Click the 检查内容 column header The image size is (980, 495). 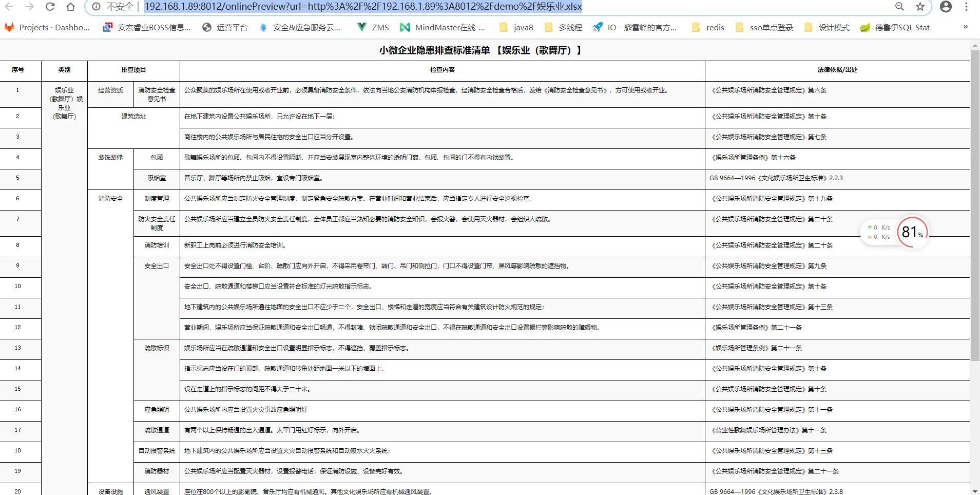[443, 70]
